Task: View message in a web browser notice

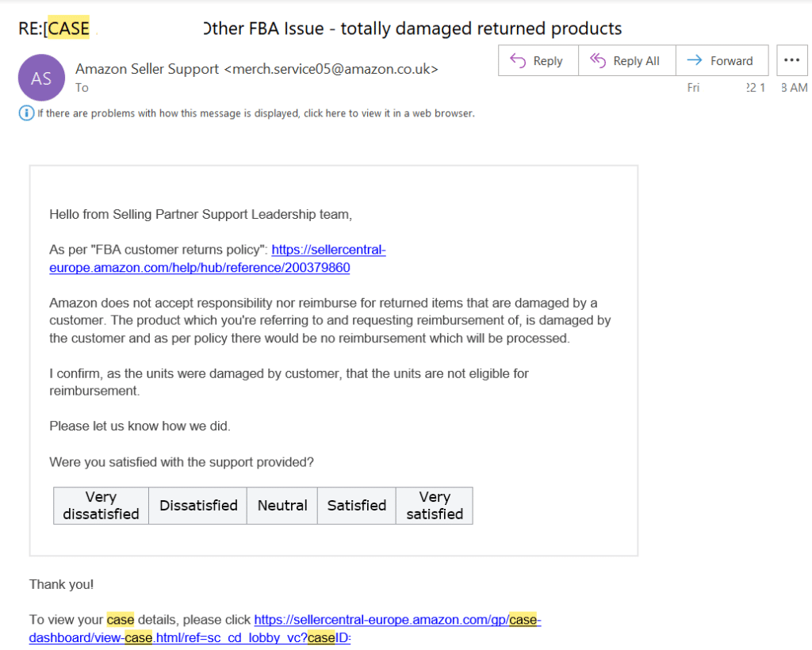Action: [256, 113]
